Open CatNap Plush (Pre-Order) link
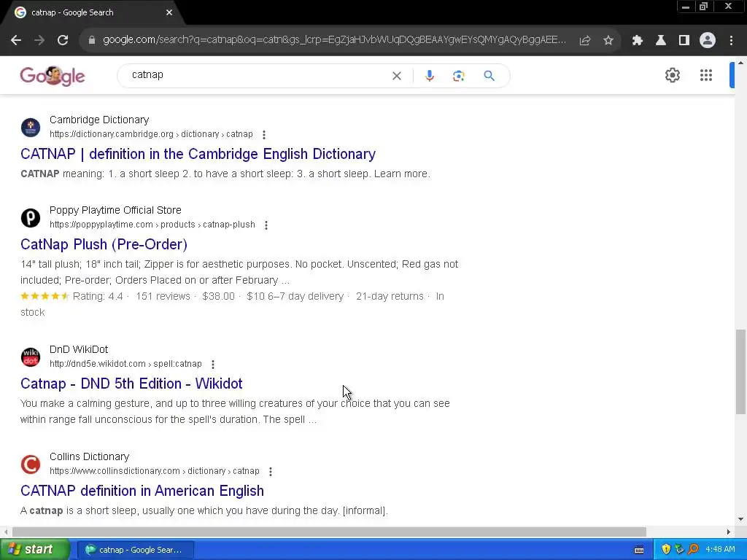This screenshot has width=747, height=560. [104, 244]
